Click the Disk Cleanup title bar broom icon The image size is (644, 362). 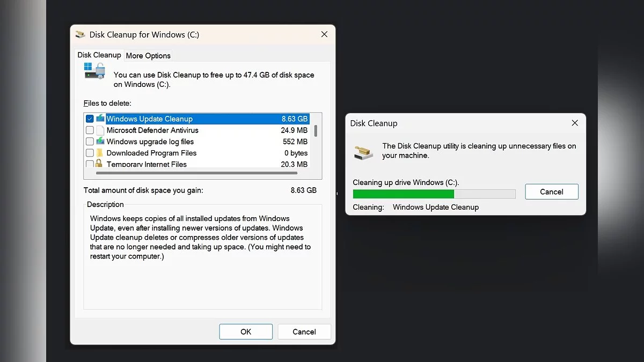point(80,34)
